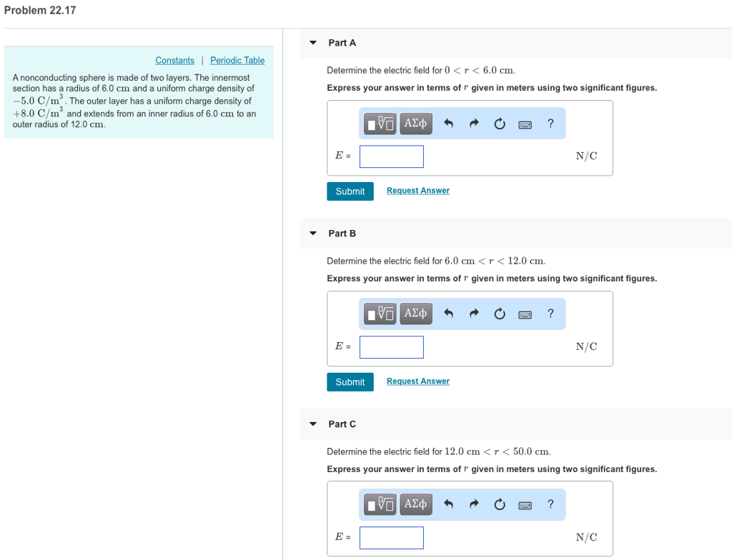Focus the Part B electric field input
This screenshot has height=560, width=732.
(x=392, y=347)
